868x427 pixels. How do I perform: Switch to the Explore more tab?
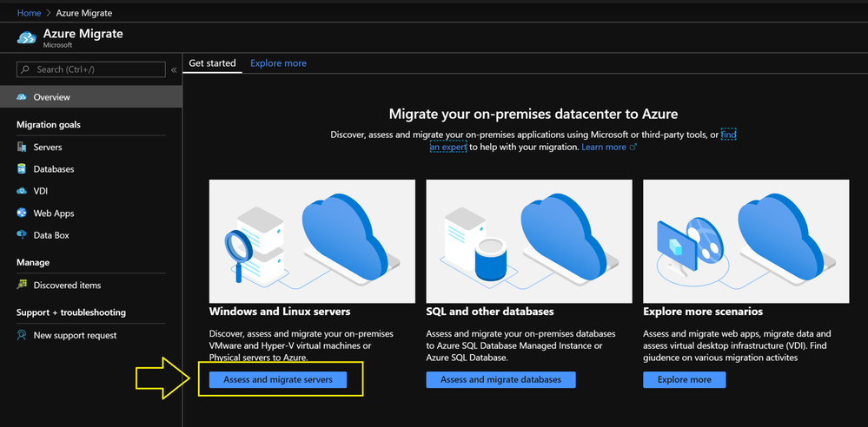pyautogui.click(x=278, y=63)
